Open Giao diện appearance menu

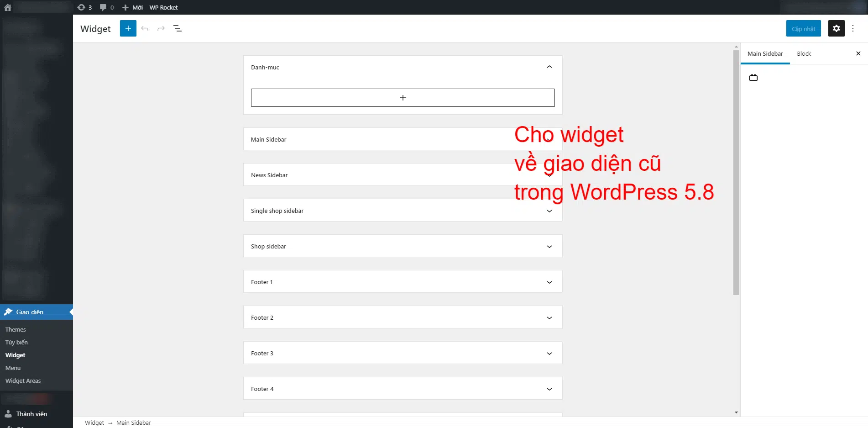coord(37,312)
